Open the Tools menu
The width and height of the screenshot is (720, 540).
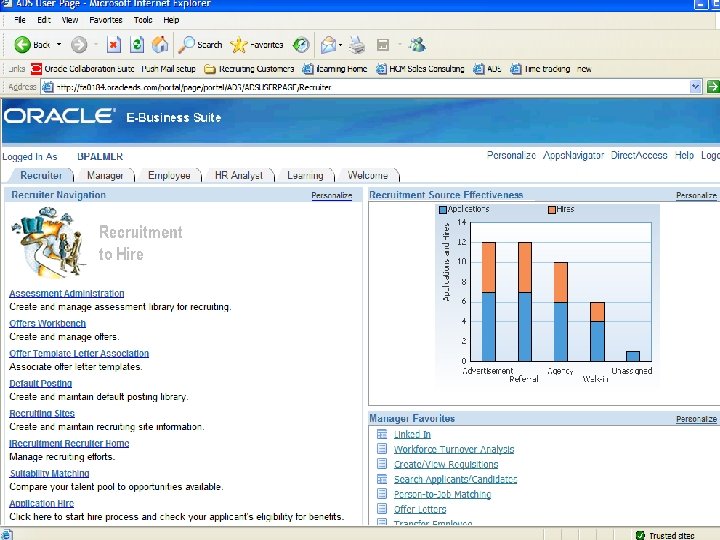click(143, 20)
